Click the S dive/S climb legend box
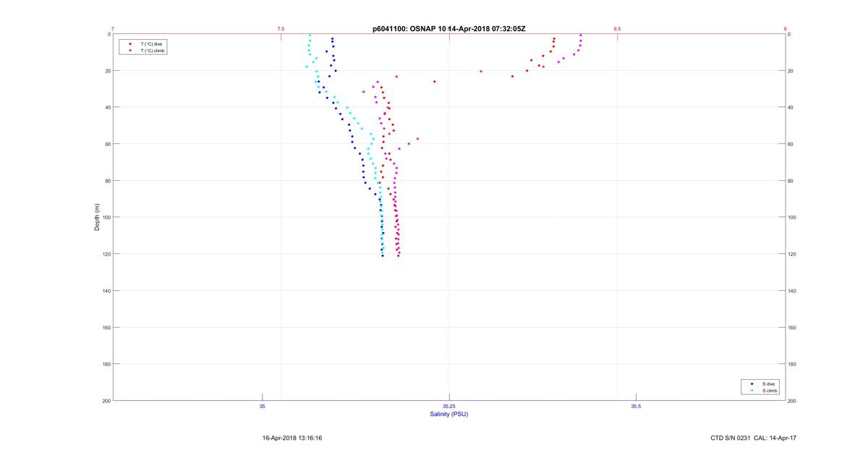 pos(761,387)
